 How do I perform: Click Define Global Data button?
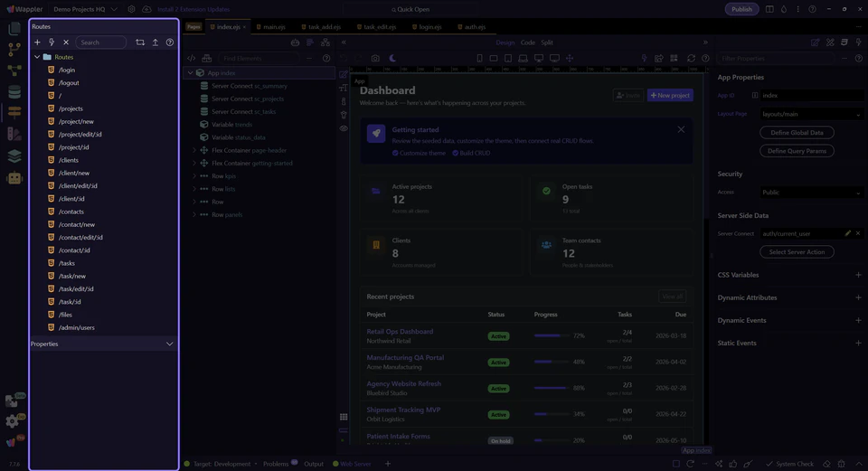797,133
